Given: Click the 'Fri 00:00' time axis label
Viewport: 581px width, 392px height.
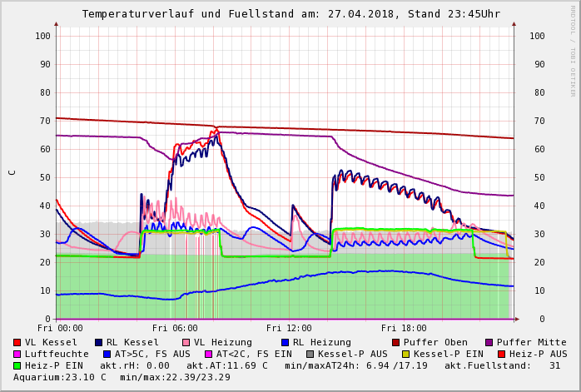Looking at the screenshot, I should tap(59, 328).
